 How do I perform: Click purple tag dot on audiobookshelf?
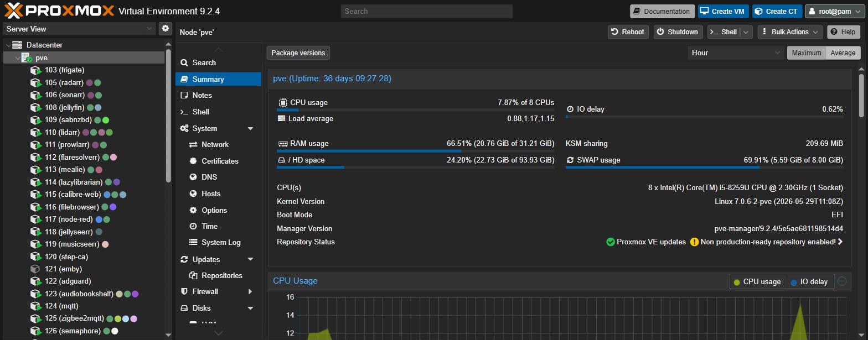point(135,294)
